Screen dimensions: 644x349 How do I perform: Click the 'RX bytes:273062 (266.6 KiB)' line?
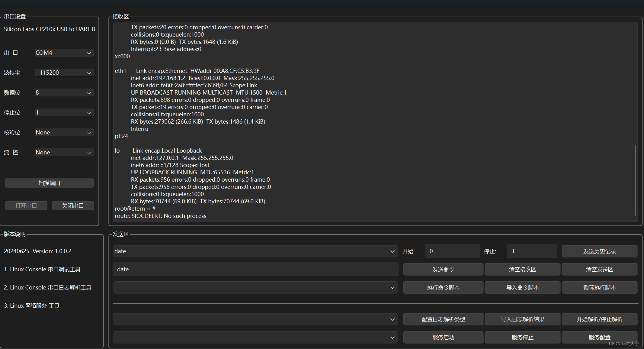point(198,121)
